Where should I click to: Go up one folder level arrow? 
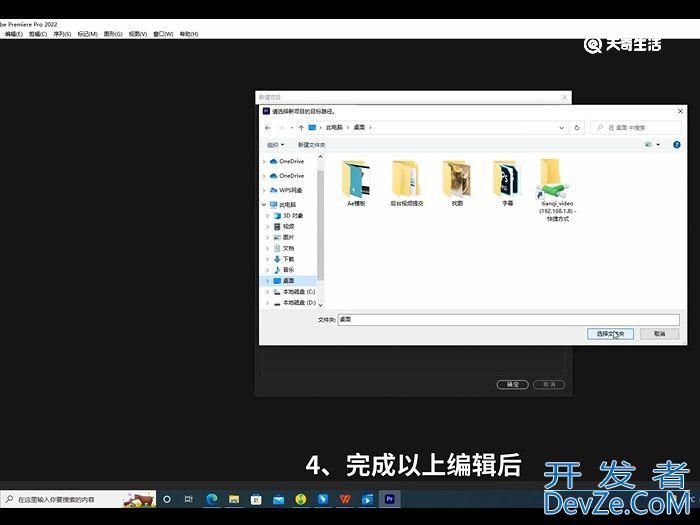click(x=301, y=128)
